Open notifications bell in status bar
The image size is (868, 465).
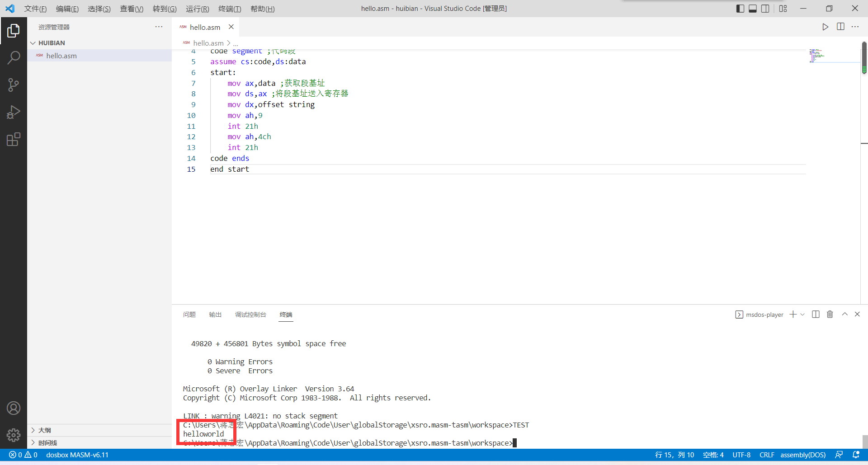click(x=856, y=455)
